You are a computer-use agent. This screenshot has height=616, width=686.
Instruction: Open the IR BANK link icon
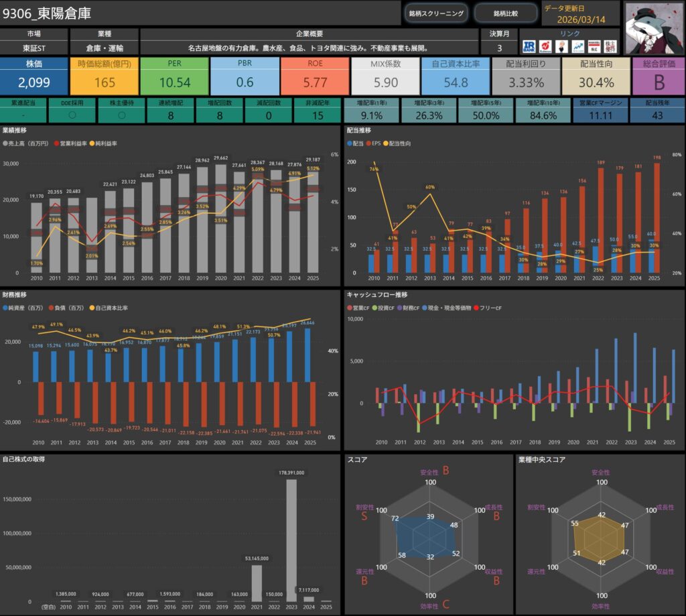point(529,47)
